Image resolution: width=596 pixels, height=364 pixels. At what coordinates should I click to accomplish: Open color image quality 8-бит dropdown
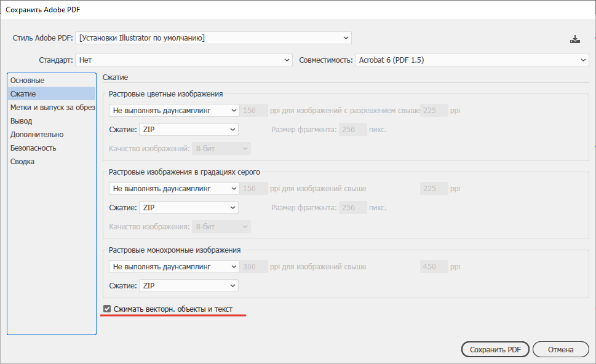(221, 149)
